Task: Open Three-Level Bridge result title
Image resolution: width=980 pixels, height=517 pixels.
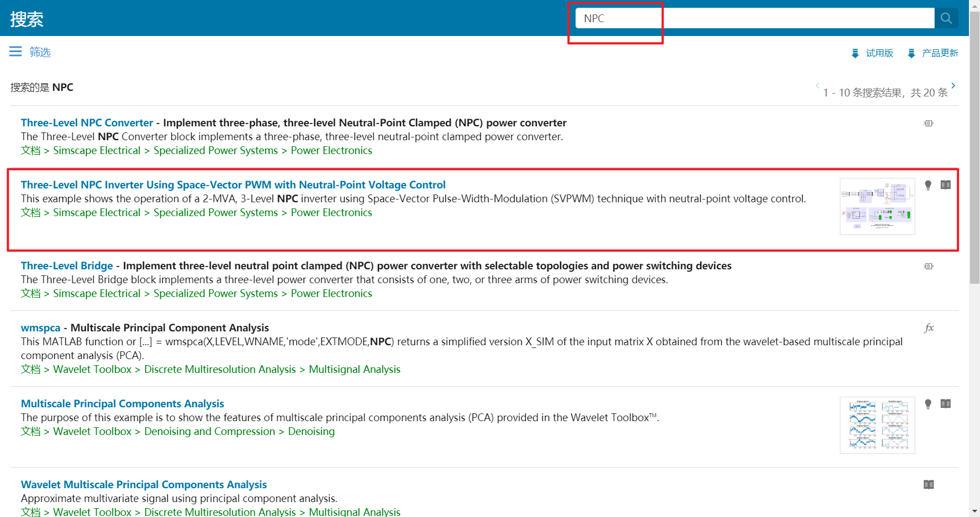Action: [67, 266]
